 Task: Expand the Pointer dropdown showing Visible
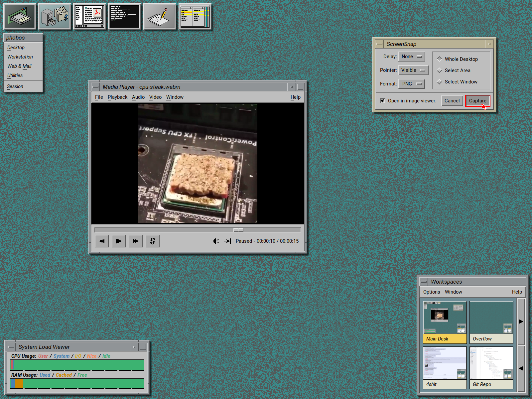pos(413,70)
